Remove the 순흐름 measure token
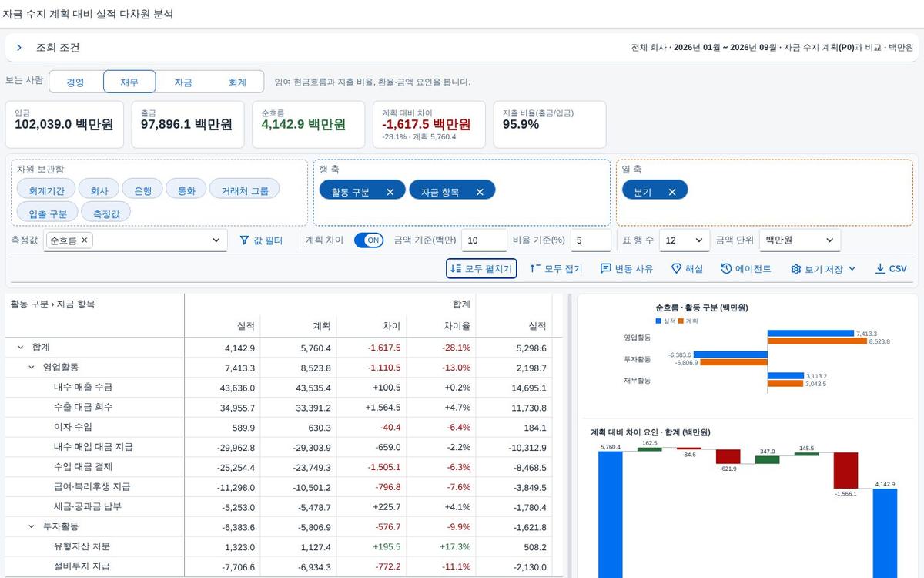This screenshot has width=924, height=578. 85,240
